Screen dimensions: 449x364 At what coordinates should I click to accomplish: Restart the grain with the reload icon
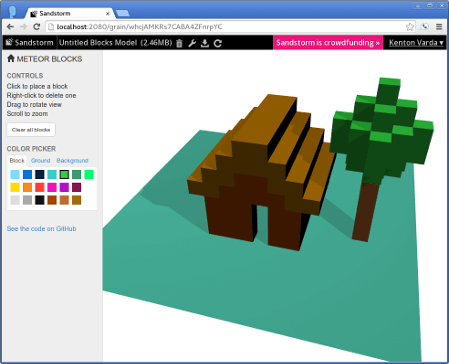coord(218,43)
